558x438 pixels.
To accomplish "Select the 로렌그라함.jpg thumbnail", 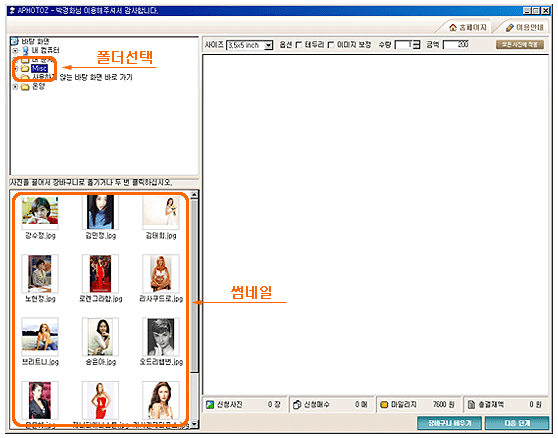I will tap(100, 274).
